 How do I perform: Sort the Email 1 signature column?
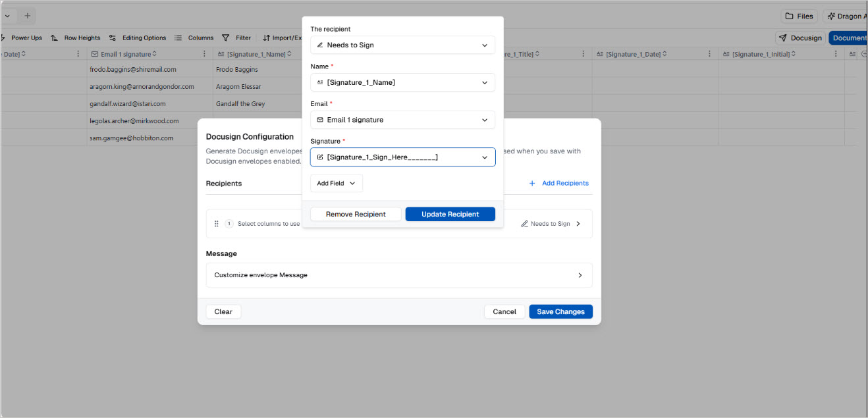(x=155, y=54)
